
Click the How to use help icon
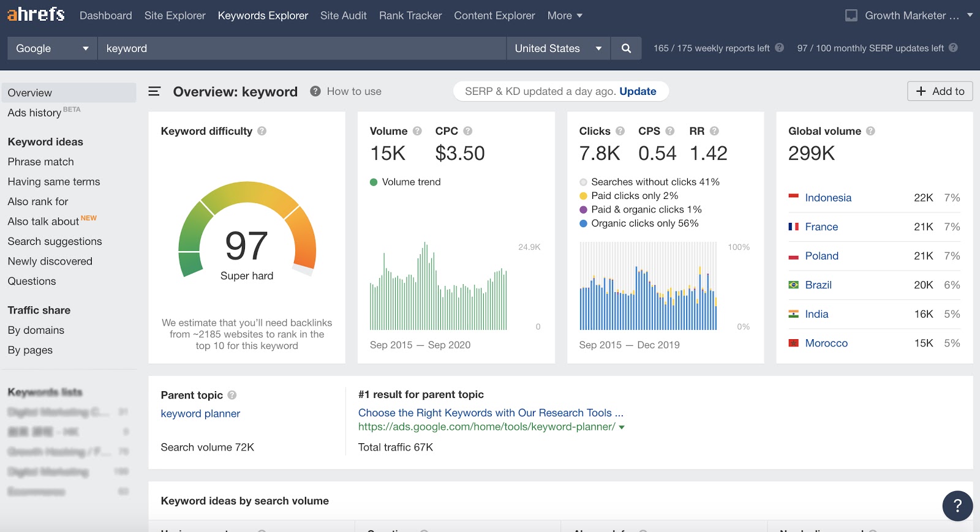pos(315,91)
